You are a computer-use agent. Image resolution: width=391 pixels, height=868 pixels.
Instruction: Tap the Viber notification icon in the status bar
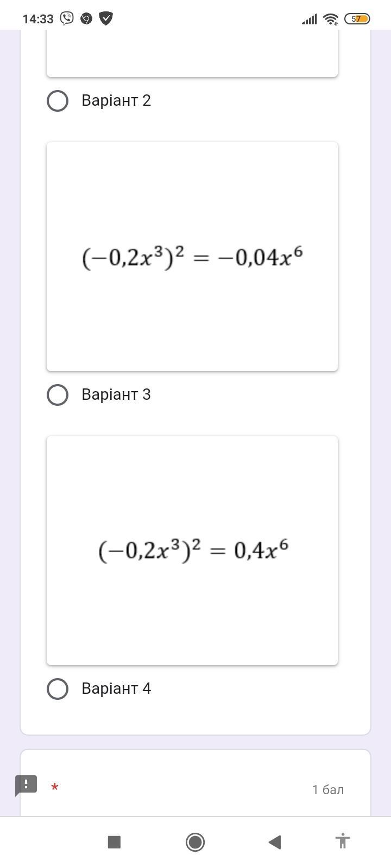point(67,19)
